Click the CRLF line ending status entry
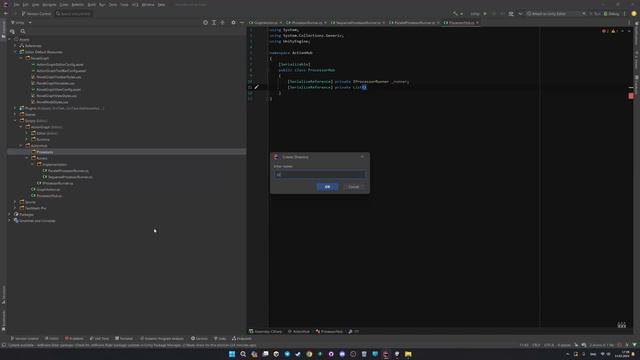Viewport: 640px width, 360px height. [x=536, y=345]
